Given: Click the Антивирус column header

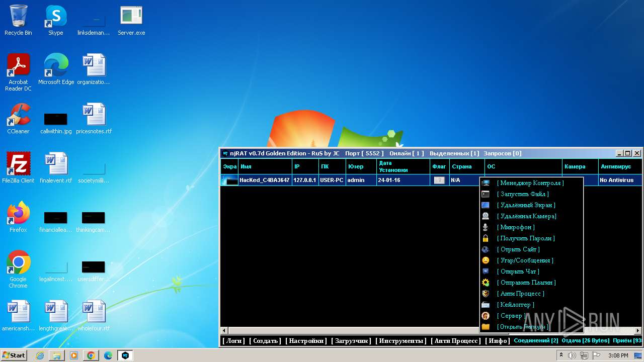Looking at the screenshot, I should click(x=620, y=166).
